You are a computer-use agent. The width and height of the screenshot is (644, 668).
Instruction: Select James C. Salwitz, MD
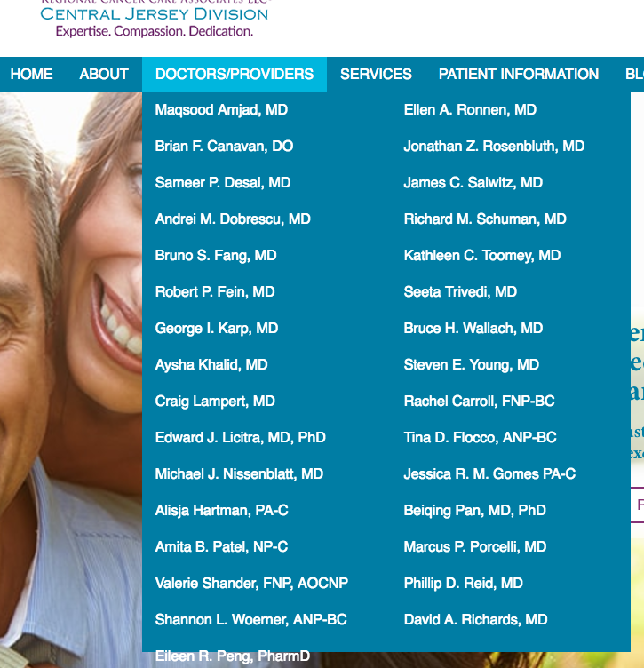coord(473,183)
